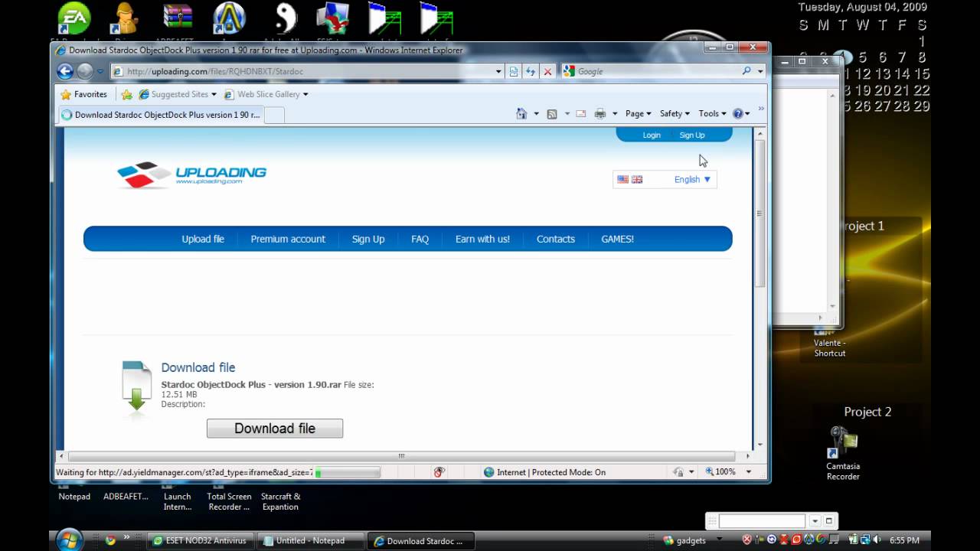Viewport: 980px width, 551px height.
Task: Click the popup blocker icon in status bar
Action: point(439,472)
